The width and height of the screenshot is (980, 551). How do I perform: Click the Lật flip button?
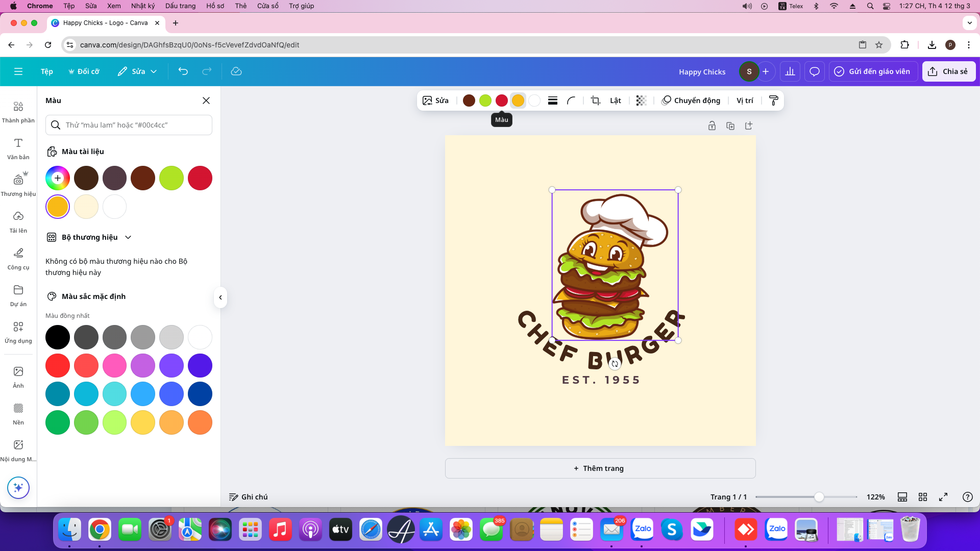(x=616, y=101)
